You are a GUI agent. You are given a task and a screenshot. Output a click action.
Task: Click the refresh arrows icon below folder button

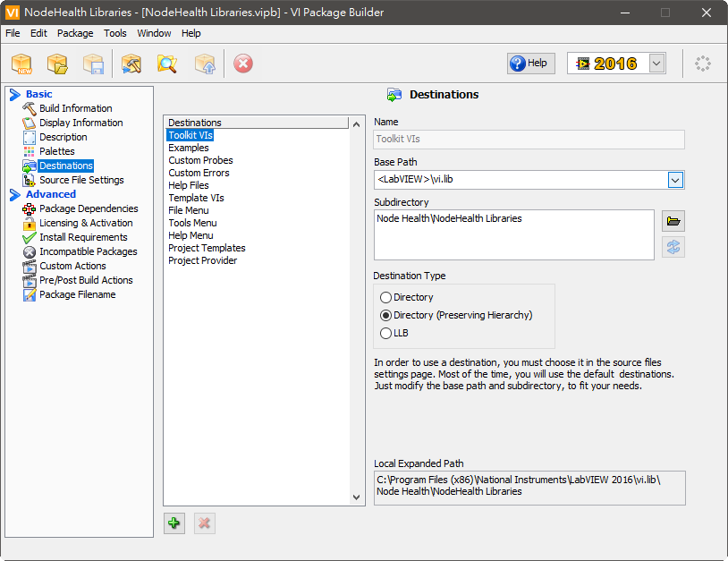tap(673, 247)
